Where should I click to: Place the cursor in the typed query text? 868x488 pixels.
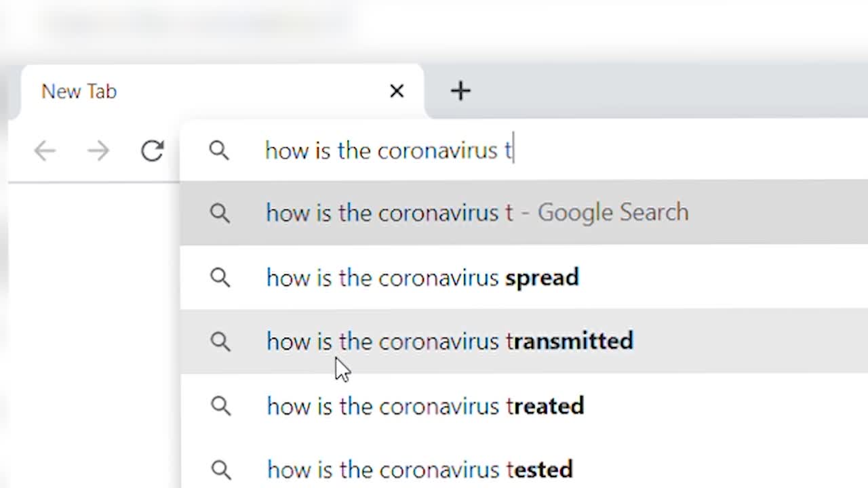coord(388,150)
